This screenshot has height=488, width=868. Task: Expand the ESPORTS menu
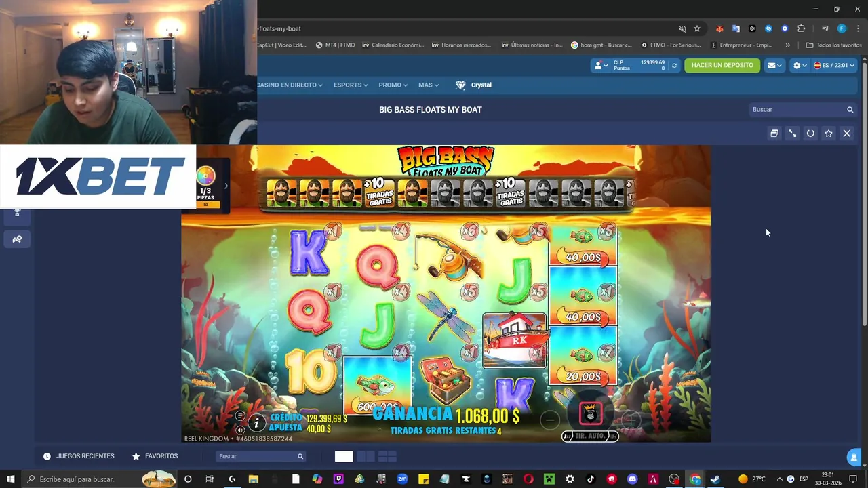[351, 85]
